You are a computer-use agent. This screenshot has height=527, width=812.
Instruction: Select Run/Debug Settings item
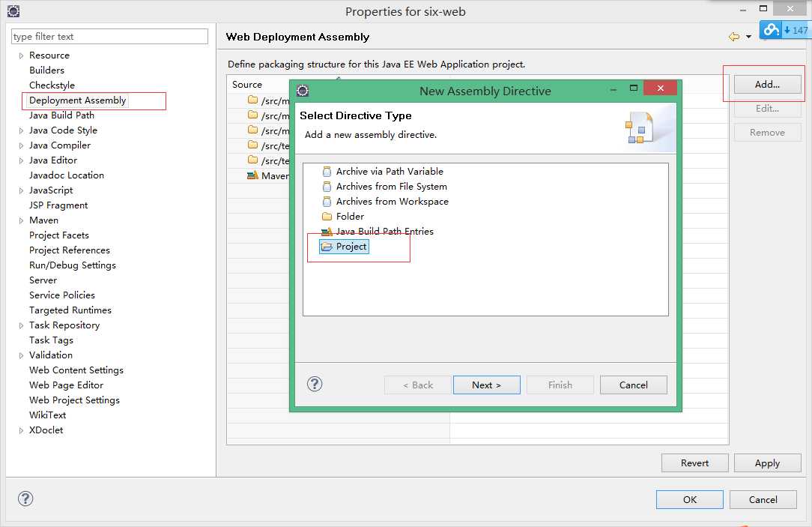(x=73, y=265)
